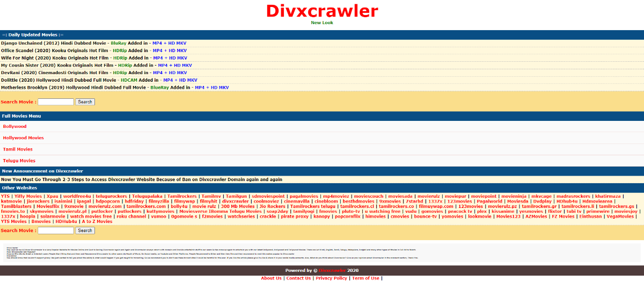The width and height of the screenshot is (644, 281).
Task: Select Bollywood in Full Movies Menu
Action: click(x=14, y=127)
